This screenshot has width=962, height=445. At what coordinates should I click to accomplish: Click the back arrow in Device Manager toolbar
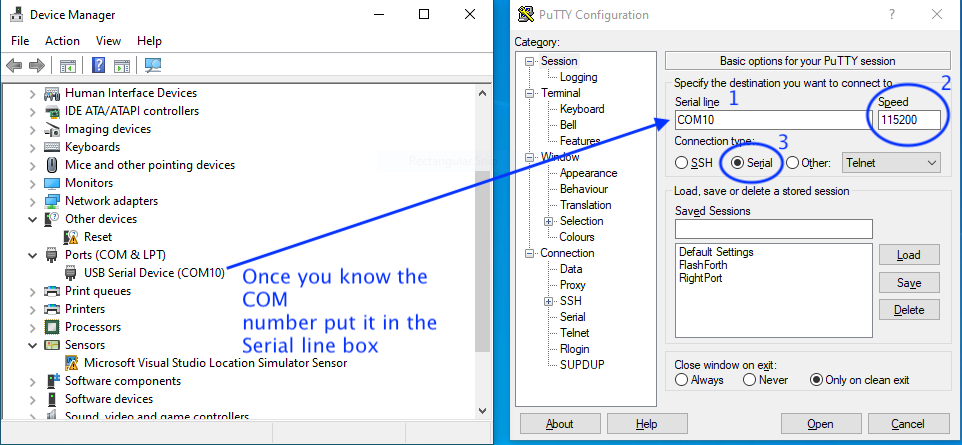[x=14, y=66]
